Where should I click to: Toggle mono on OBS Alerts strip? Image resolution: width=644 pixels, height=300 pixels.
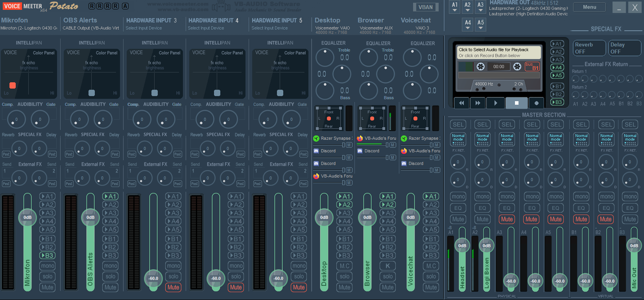click(111, 266)
